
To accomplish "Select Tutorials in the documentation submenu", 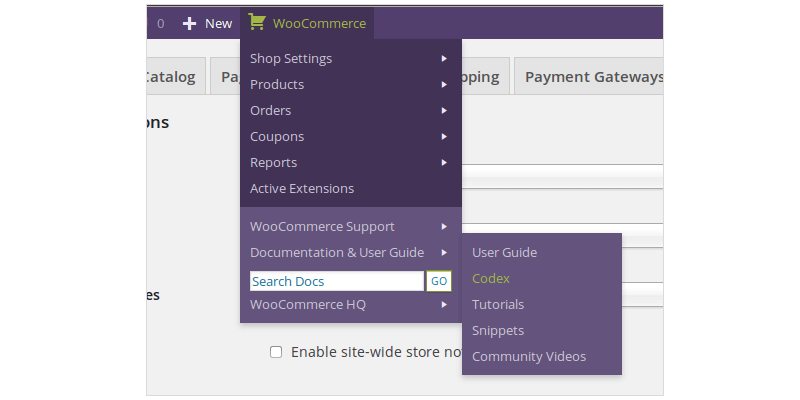I will pos(498,305).
